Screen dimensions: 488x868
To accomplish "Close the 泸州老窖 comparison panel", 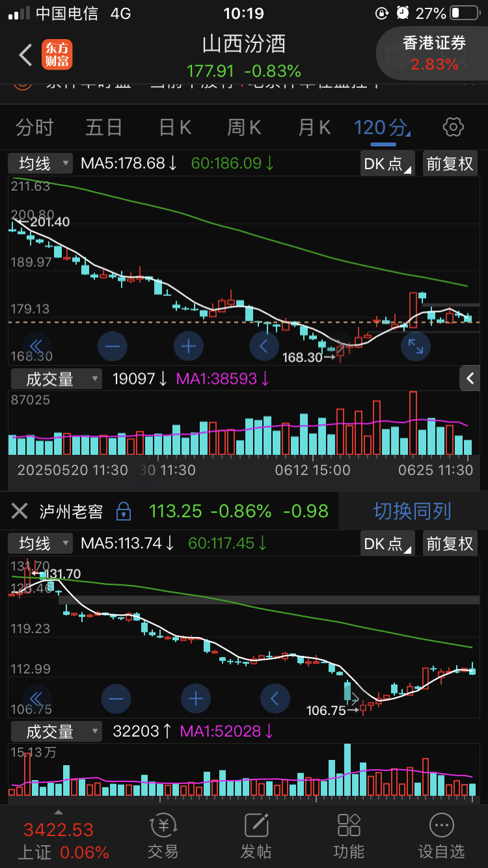I will coord(20,511).
